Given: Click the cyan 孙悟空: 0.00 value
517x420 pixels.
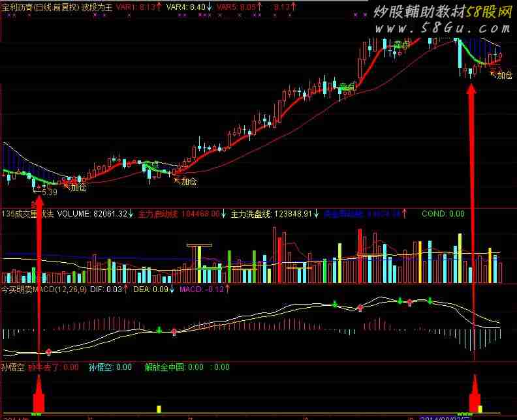Looking at the screenshot, I should (x=110, y=367).
